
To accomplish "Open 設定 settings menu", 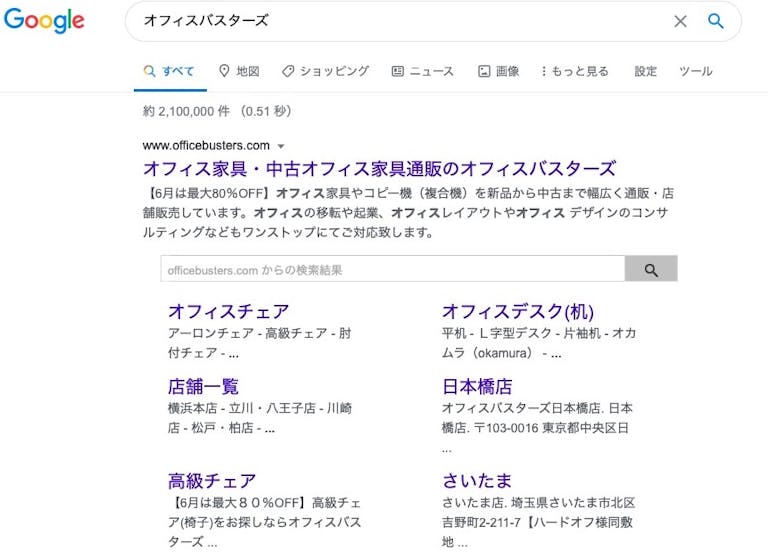I will [646, 71].
